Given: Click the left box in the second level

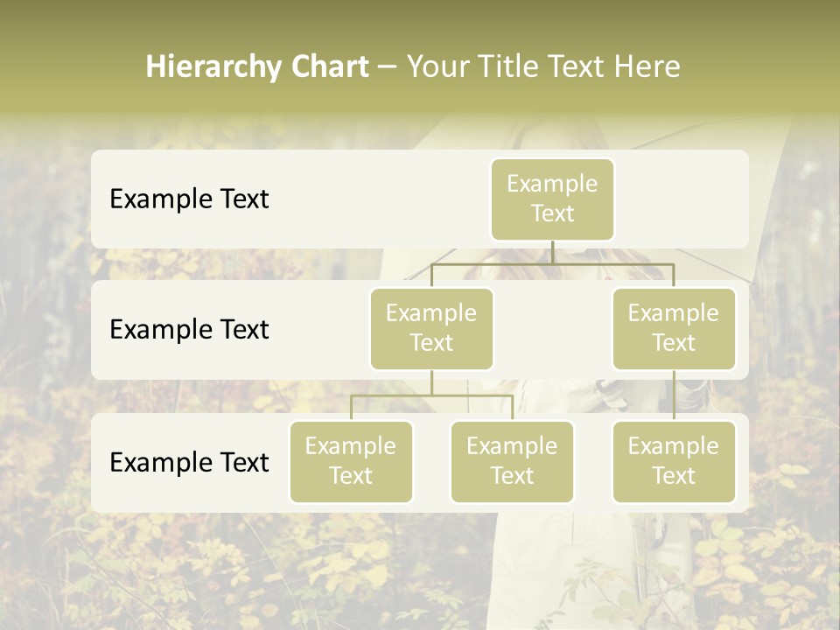Looking at the screenshot, I should point(431,328).
